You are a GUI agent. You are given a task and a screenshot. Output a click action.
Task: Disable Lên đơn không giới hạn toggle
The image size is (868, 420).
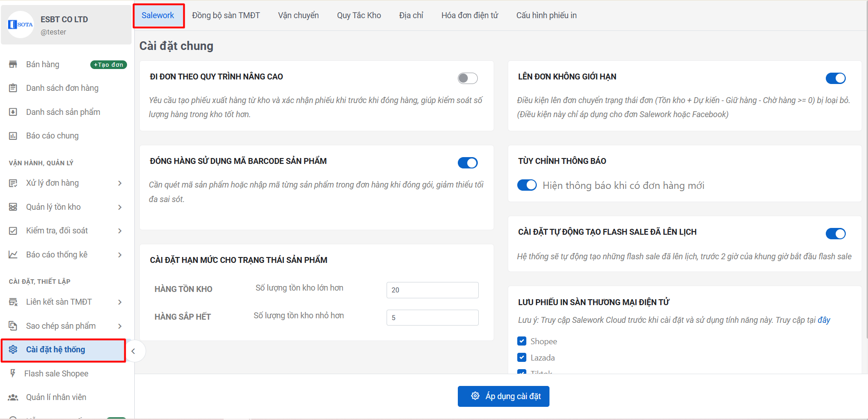coord(835,79)
